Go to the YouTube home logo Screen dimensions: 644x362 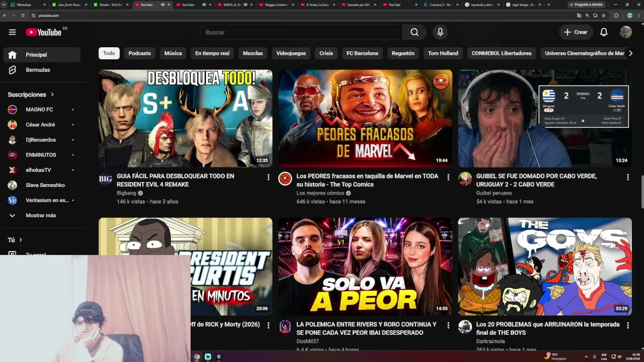coord(44,32)
